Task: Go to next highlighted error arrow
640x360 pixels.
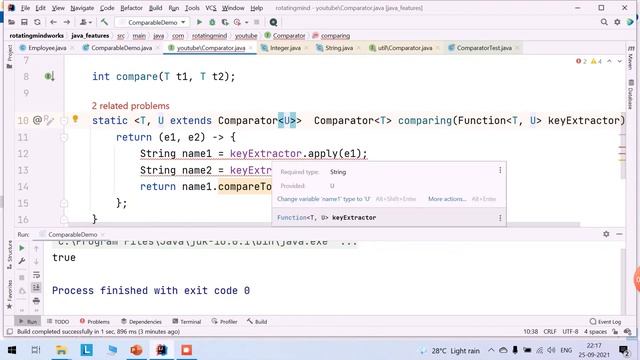Action: (620, 61)
